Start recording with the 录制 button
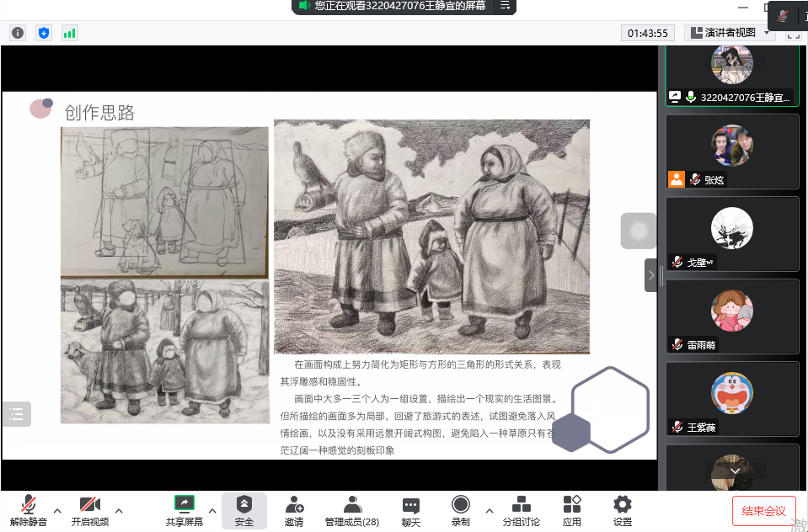The height and width of the screenshot is (532, 808). [460, 510]
